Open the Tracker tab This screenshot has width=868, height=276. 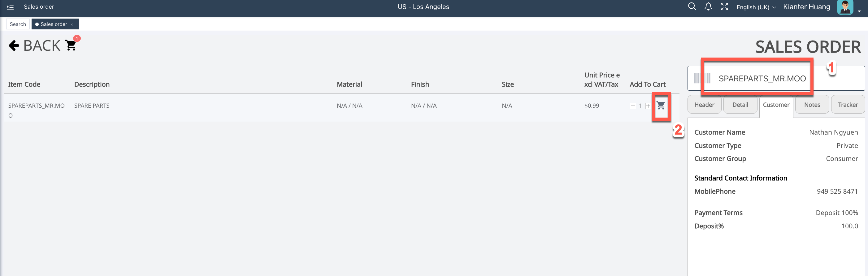click(848, 105)
